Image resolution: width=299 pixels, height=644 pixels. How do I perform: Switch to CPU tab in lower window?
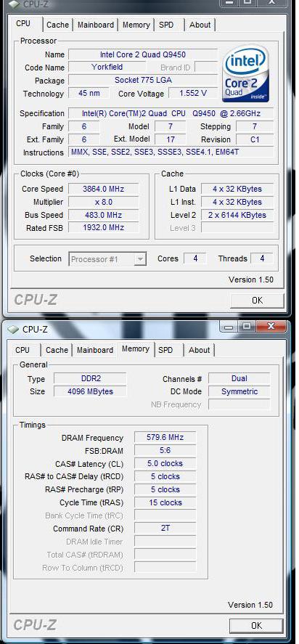point(22,350)
